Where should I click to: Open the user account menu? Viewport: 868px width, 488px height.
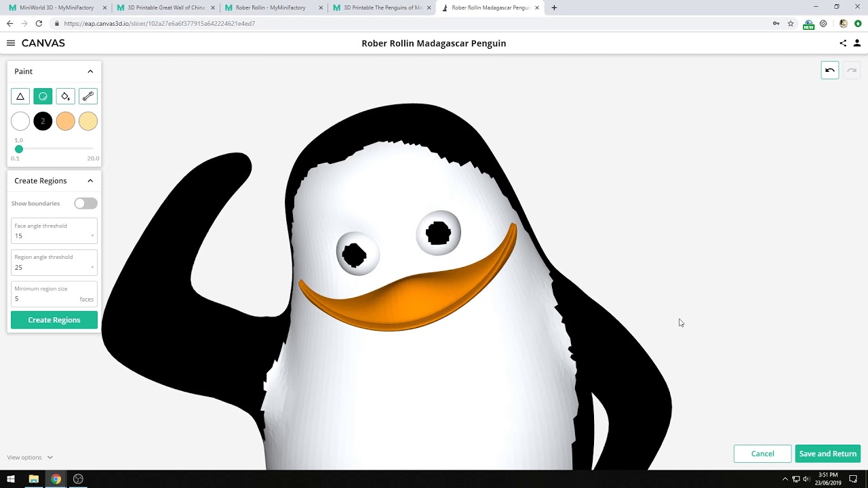tap(857, 43)
